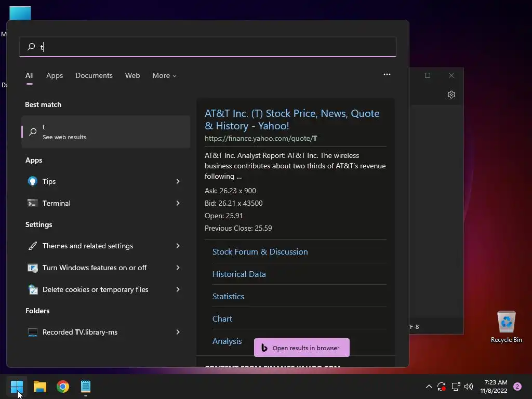Open the Historical Data link
The image size is (532, 399).
(x=239, y=274)
